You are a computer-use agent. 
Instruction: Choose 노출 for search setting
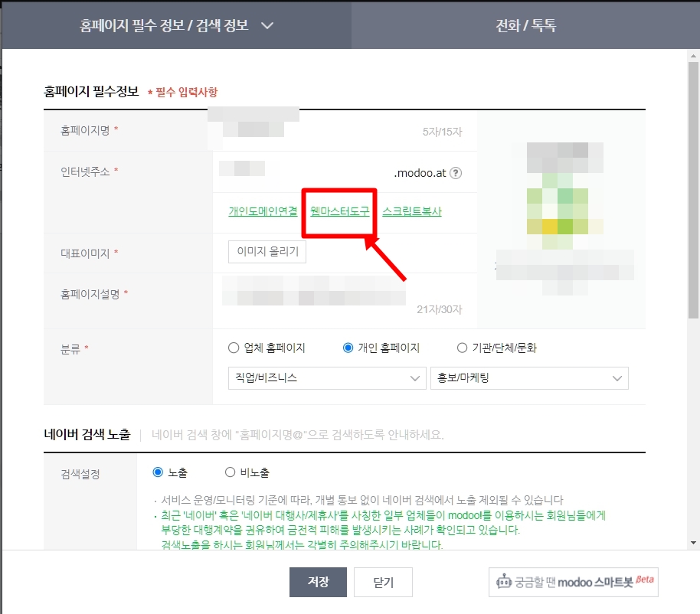tap(158, 472)
